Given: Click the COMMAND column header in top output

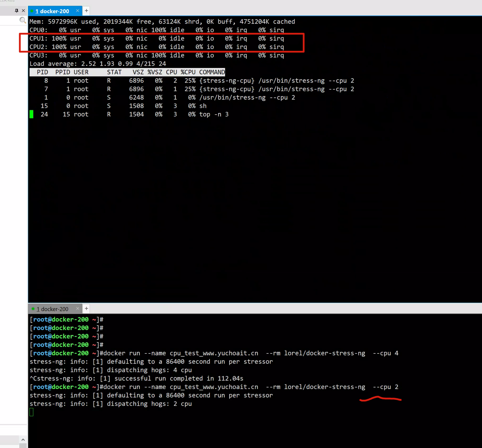Looking at the screenshot, I should pyautogui.click(x=212, y=72).
